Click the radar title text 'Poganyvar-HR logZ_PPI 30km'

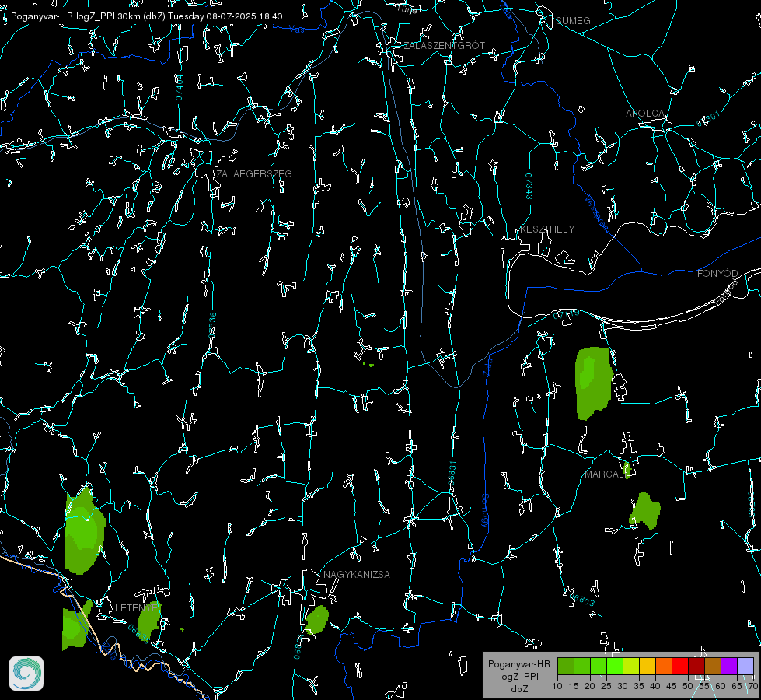[x=75, y=16]
